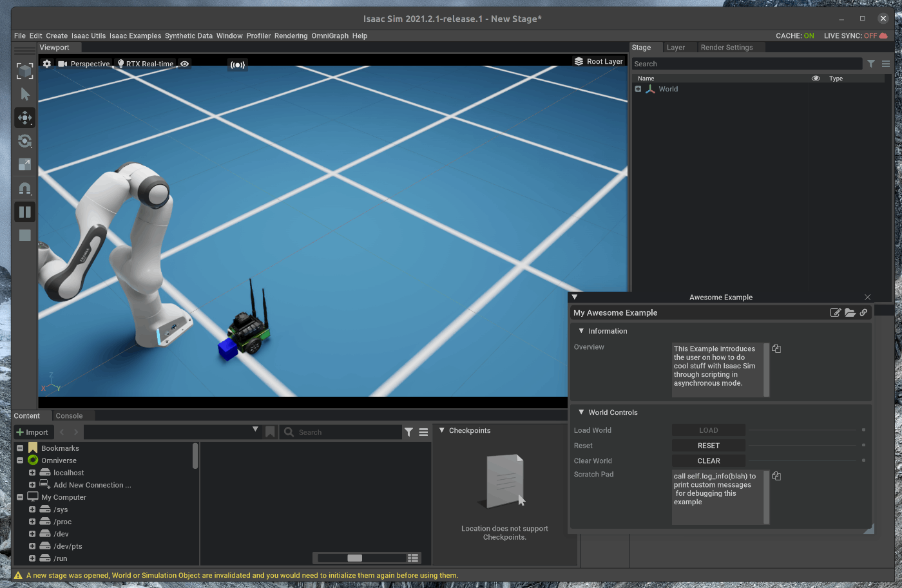Toggle the Snap magnet tool
Viewport: 902px width, 588px height.
[x=24, y=189]
